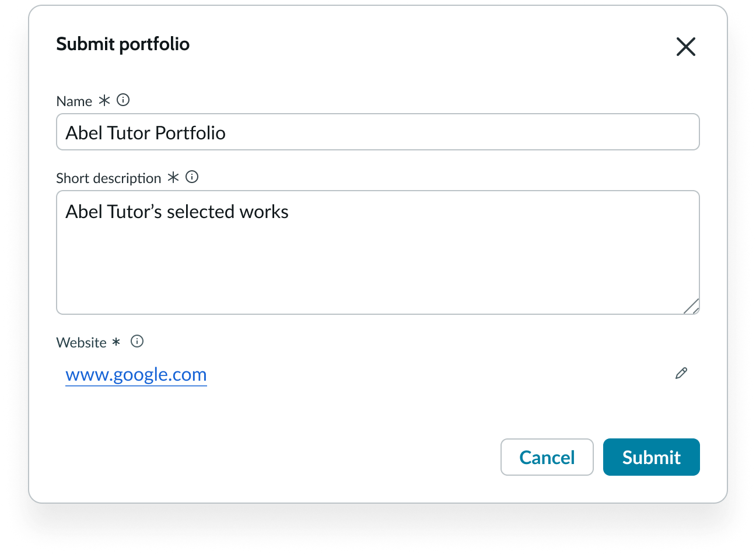Dismiss the dialog using the X icon
Screen dimensions: 756x555
coord(685,47)
